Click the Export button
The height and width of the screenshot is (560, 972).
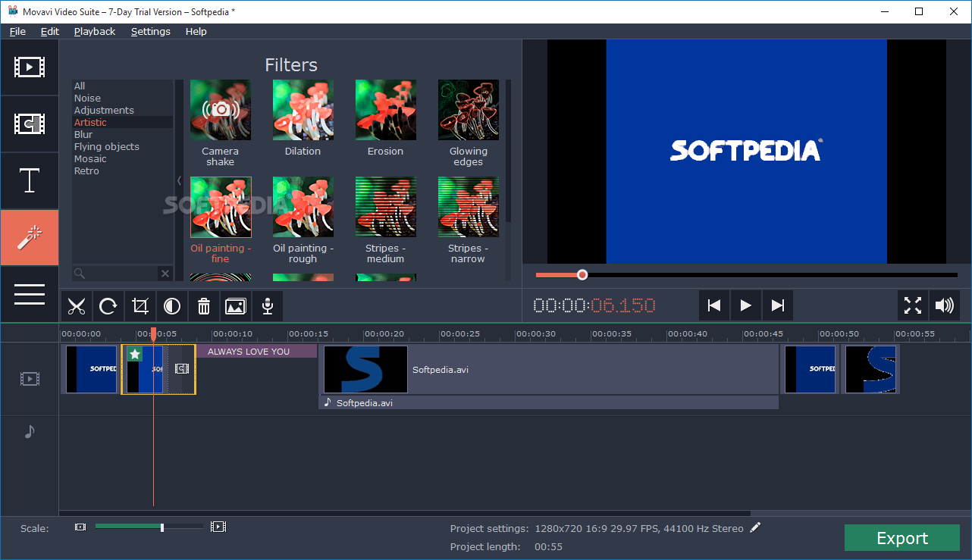pos(902,538)
